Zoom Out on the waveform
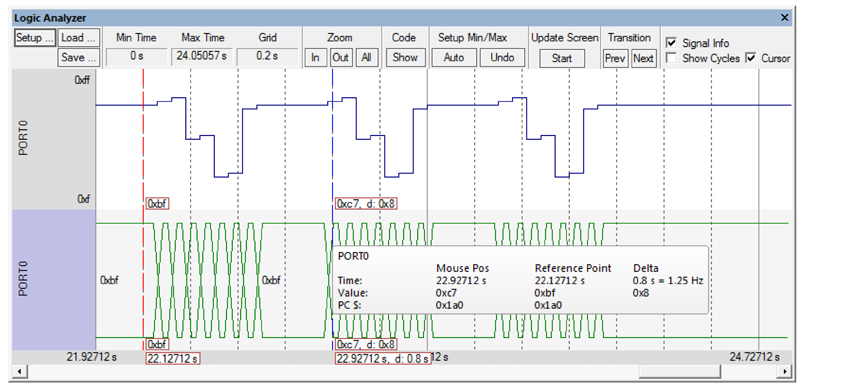Screen dimensions: 850x385 tap(340, 58)
